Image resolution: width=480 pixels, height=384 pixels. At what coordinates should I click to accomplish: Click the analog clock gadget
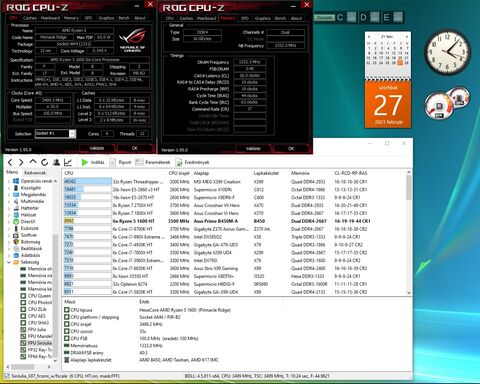pyautogui.click(x=447, y=52)
